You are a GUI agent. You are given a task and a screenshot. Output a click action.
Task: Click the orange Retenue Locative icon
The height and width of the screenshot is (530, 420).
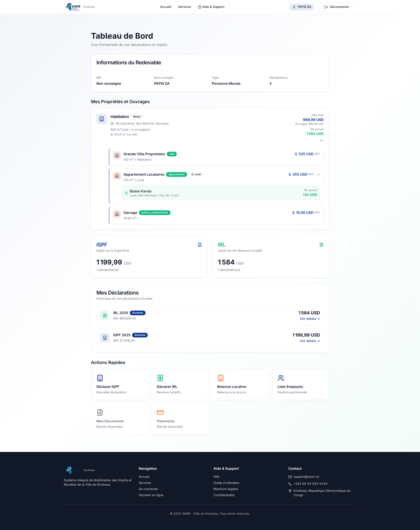point(220,378)
